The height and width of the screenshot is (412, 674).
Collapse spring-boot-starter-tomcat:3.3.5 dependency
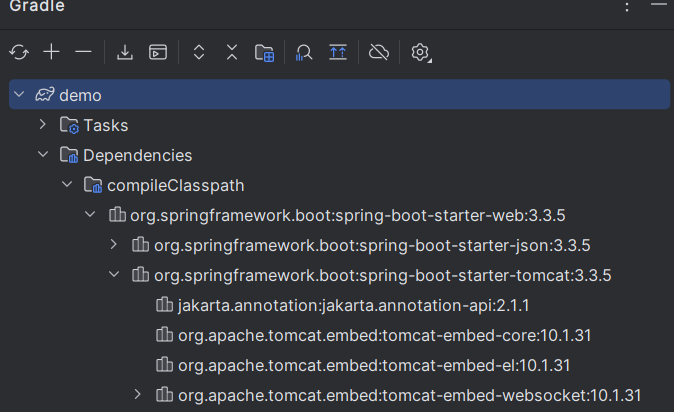pos(114,274)
